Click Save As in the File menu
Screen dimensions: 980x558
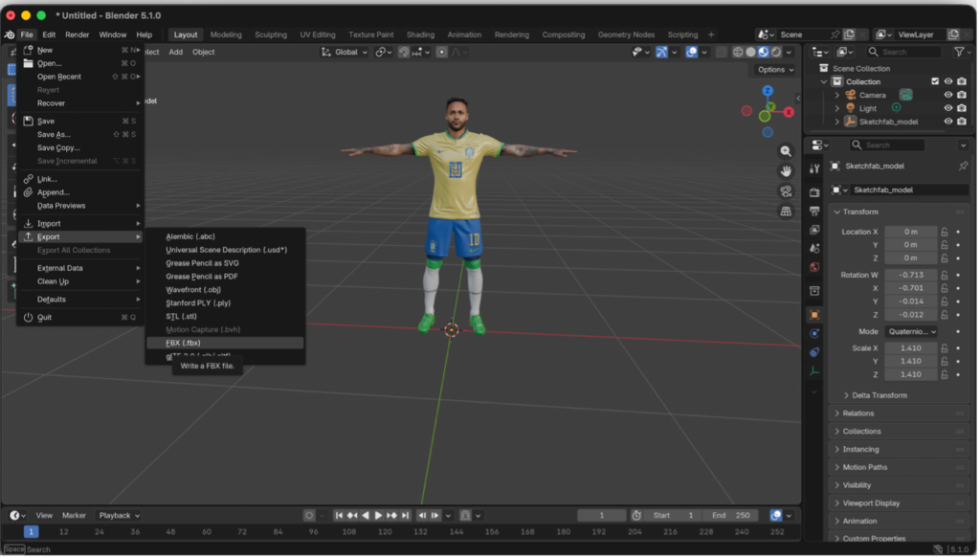coord(54,135)
